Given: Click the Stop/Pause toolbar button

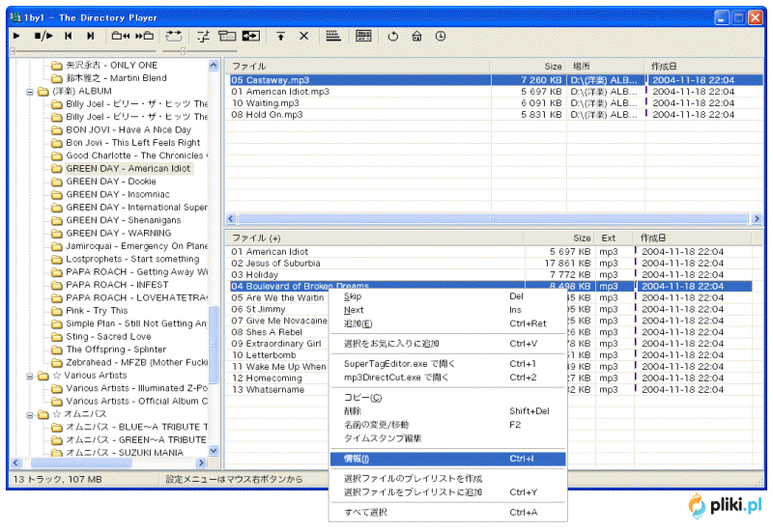Looking at the screenshot, I should pos(43,36).
